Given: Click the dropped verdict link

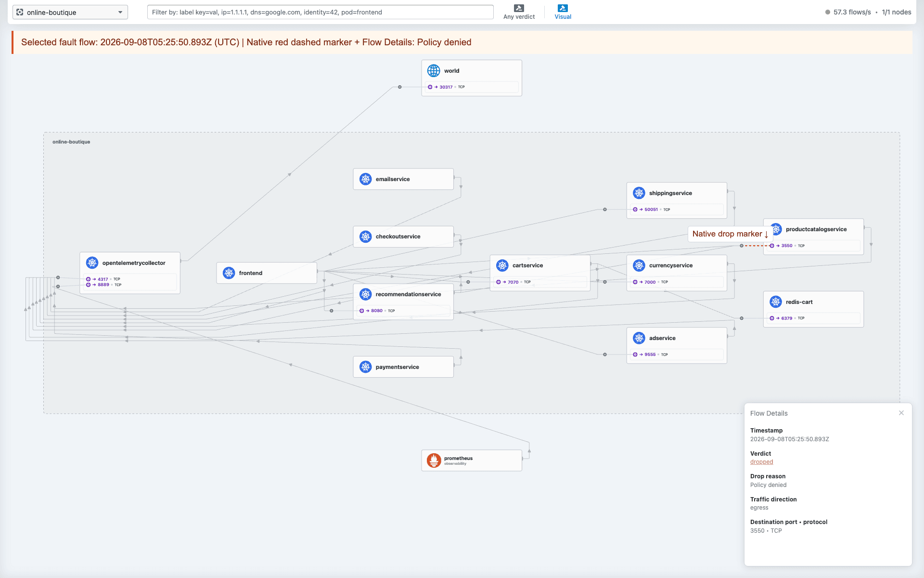Looking at the screenshot, I should (761, 462).
